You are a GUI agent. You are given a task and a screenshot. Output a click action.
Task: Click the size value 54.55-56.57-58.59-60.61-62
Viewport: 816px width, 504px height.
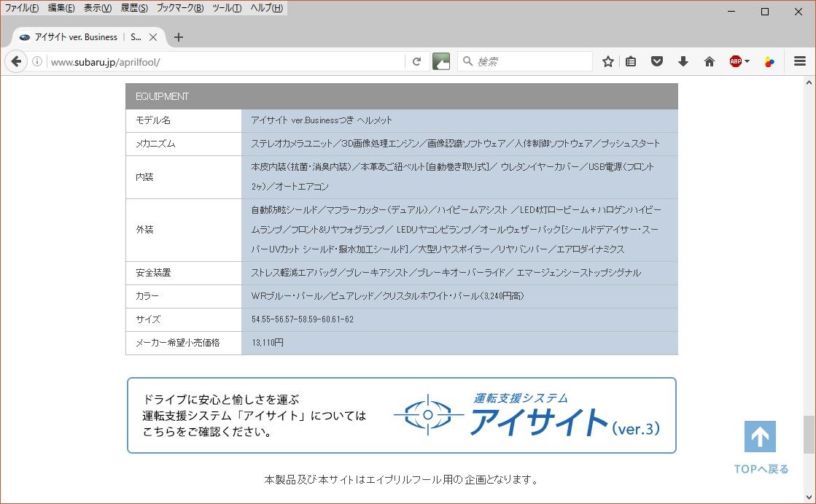(303, 319)
